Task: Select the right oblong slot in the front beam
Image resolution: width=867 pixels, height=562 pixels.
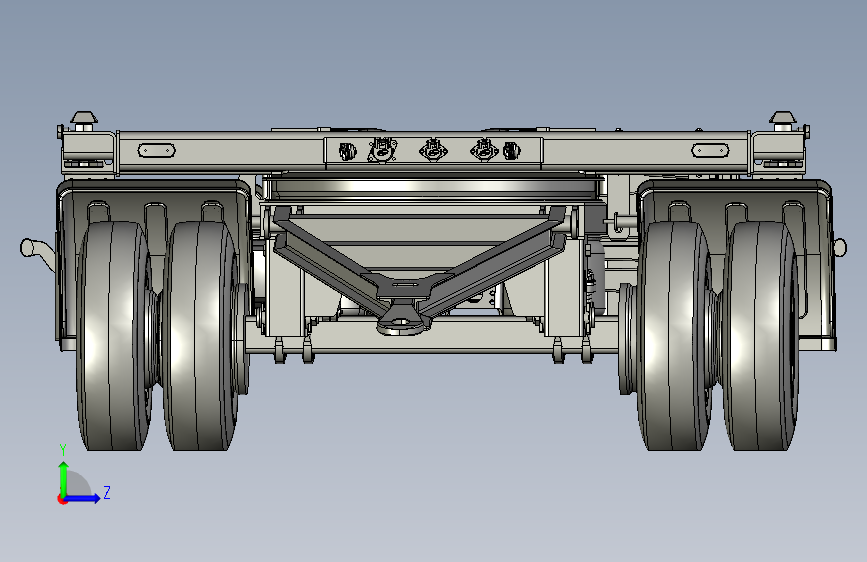Action: click(711, 150)
